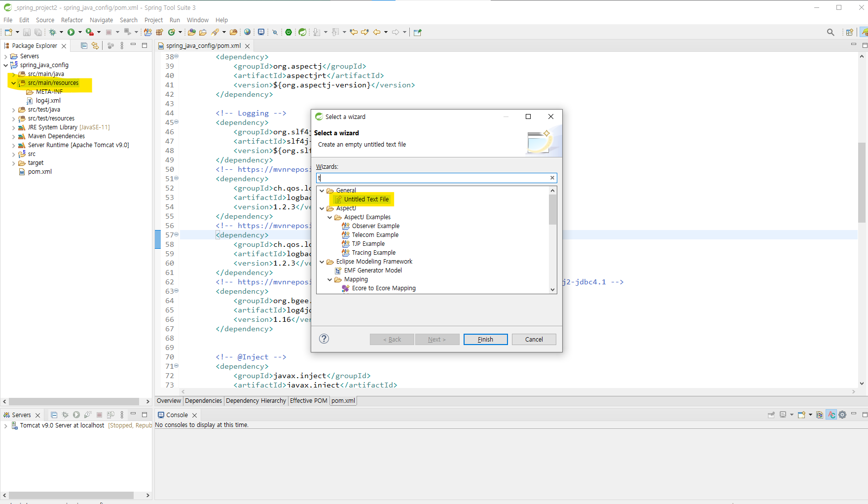Click the Open Web Browser globe icon

248,32
